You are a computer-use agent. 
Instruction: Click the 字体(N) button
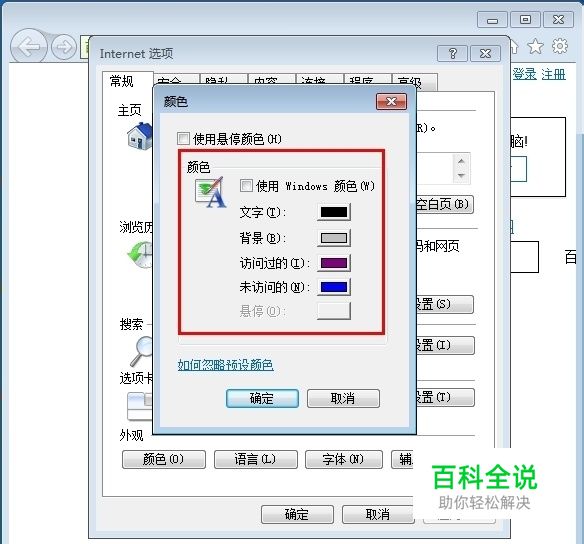pos(343,459)
